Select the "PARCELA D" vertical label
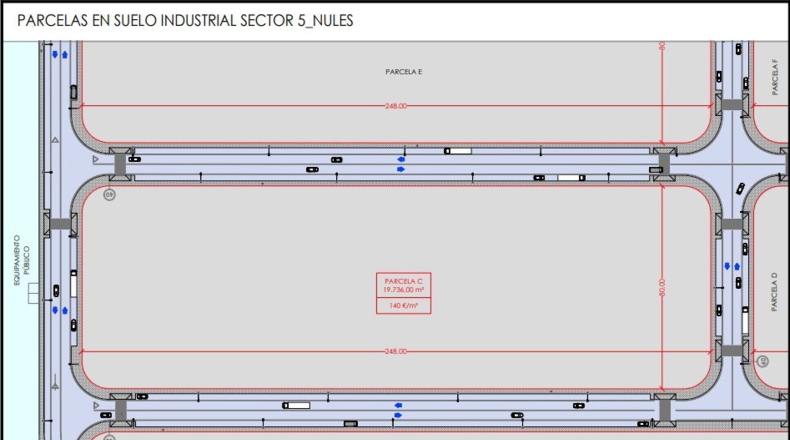Screen dimensions: 790x440 click(774, 292)
